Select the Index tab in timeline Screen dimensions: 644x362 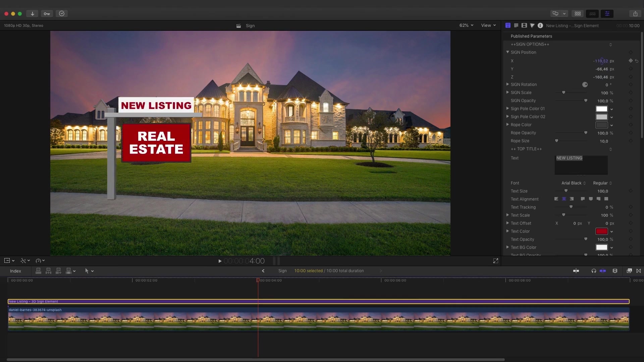pyautogui.click(x=15, y=270)
